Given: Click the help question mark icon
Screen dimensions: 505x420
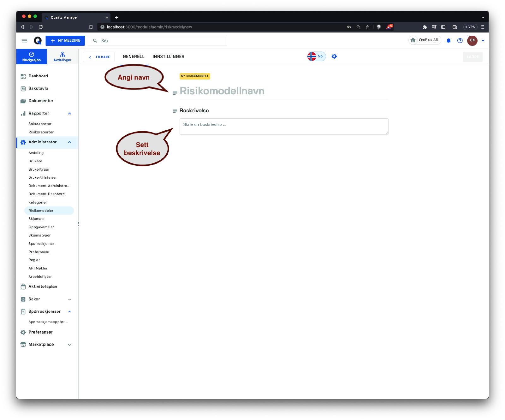Looking at the screenshot, I should coord(460,41).
